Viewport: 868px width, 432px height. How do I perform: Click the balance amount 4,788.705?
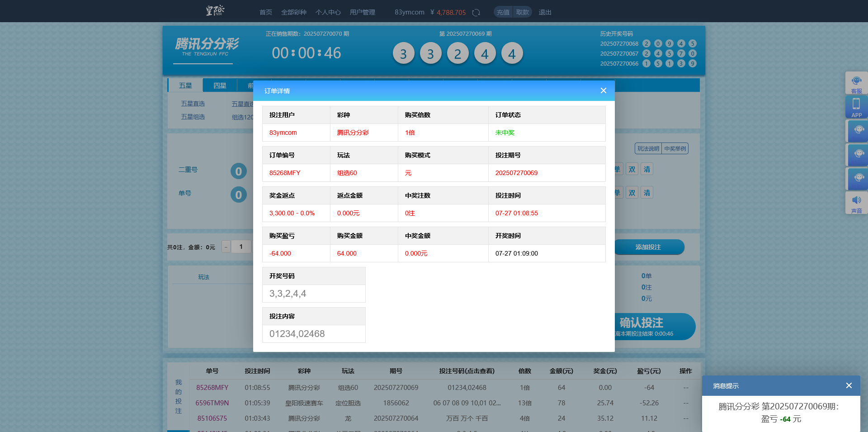(x=451, y=12)
